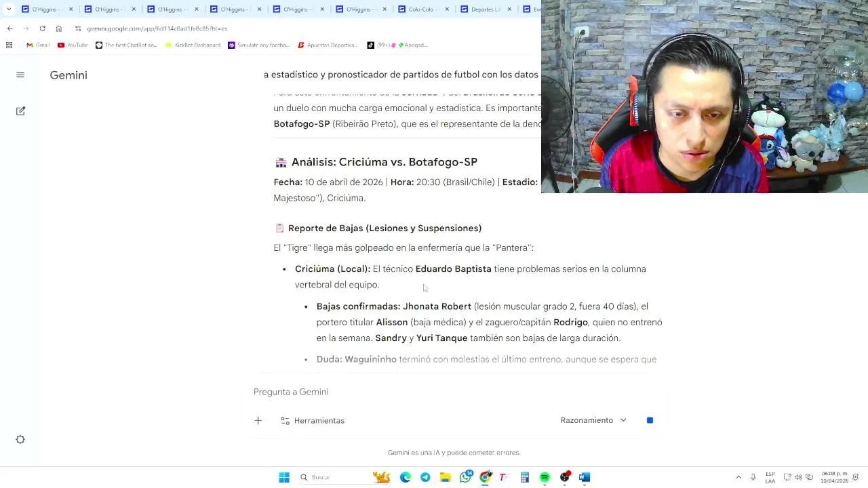
Task: Open Spotify from the taskbar
Action: [x=545, y=477]
